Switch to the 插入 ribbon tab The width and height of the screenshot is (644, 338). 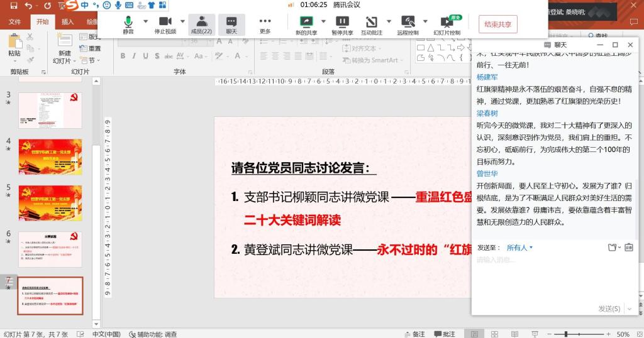click(x=67, y=22)
